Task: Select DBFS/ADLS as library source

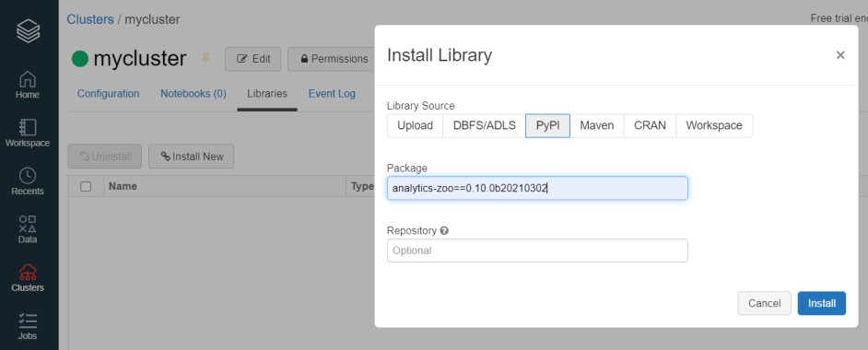Action: (x=485, y=125)
